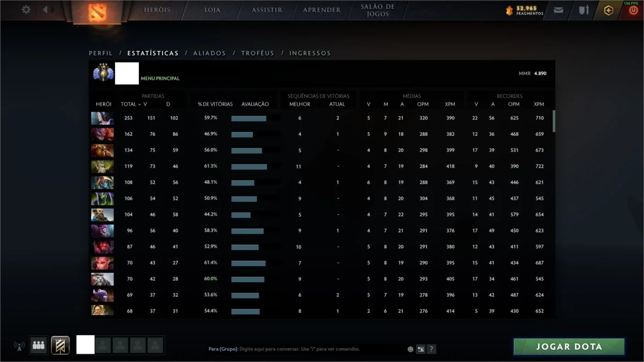Click the JOGAR DOTA button
This screenshot has height=362, width=644.
(x=569, y=347)
